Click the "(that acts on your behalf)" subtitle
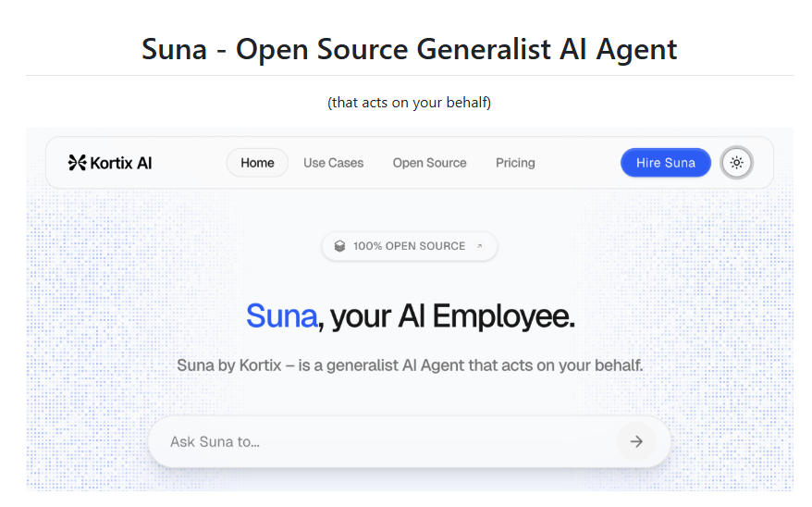This screenshot has width=812, height=507. pos(409,102)
